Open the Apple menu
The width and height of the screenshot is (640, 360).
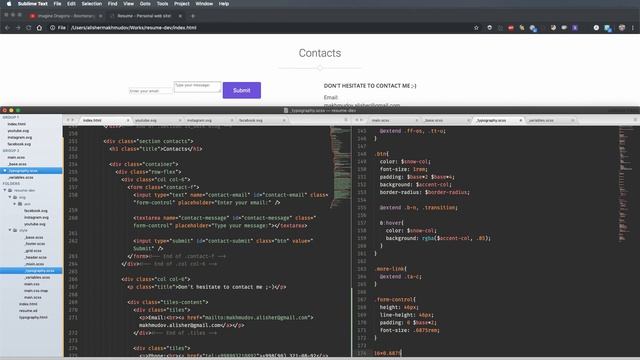(x=9, y=4)
